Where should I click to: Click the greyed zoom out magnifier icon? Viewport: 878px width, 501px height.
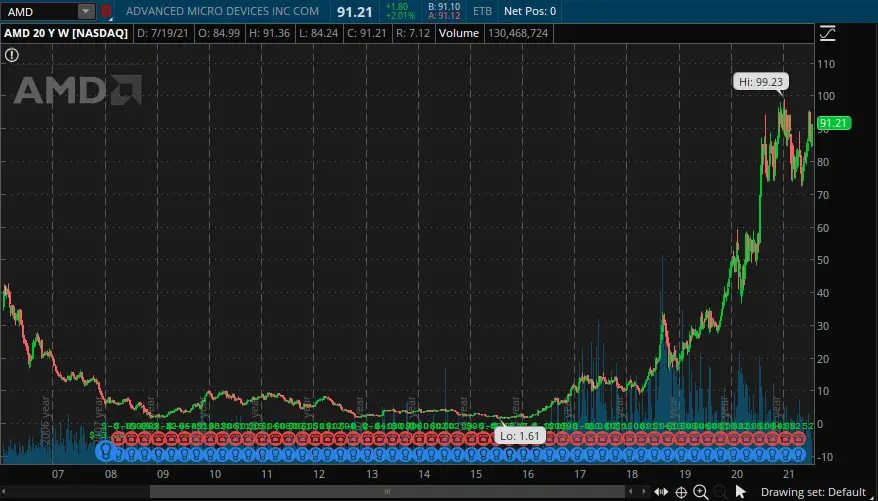(x=719, y=492)
